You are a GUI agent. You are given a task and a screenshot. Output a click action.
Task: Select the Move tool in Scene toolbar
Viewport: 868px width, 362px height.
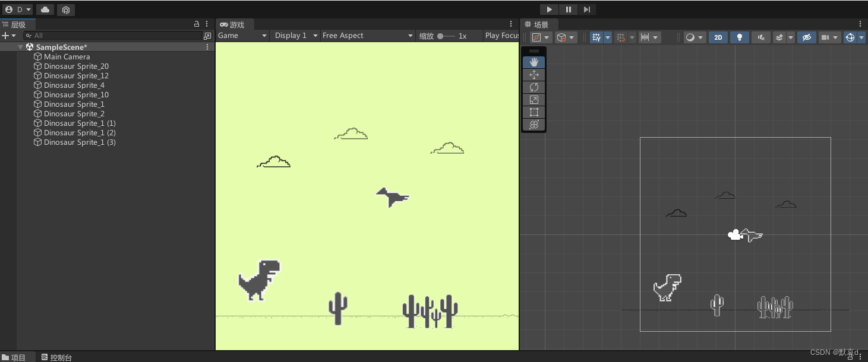click(x=534, y=75)
